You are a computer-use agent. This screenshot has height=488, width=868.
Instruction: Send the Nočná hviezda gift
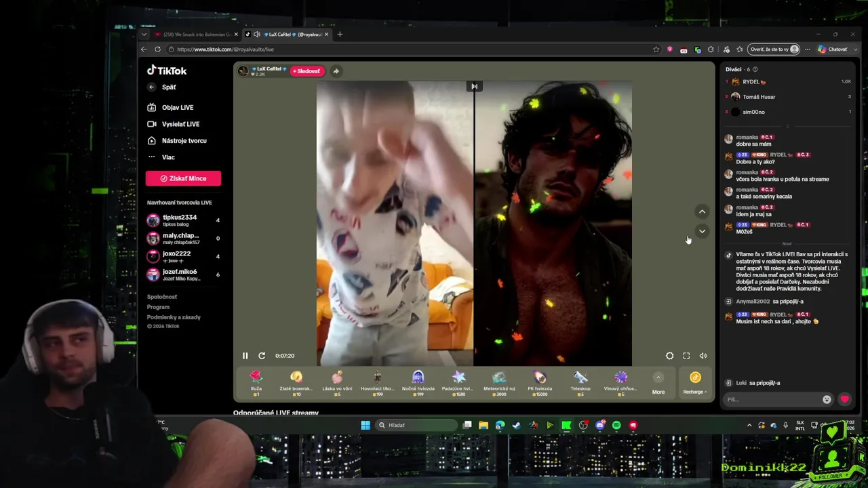(x=418, y=383)
